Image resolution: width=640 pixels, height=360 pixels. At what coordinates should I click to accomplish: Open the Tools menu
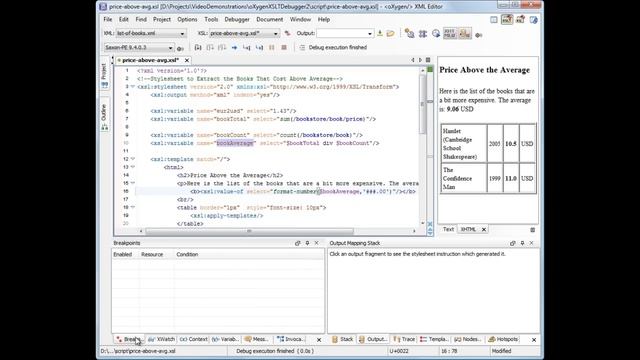click(x=211, y=20)
